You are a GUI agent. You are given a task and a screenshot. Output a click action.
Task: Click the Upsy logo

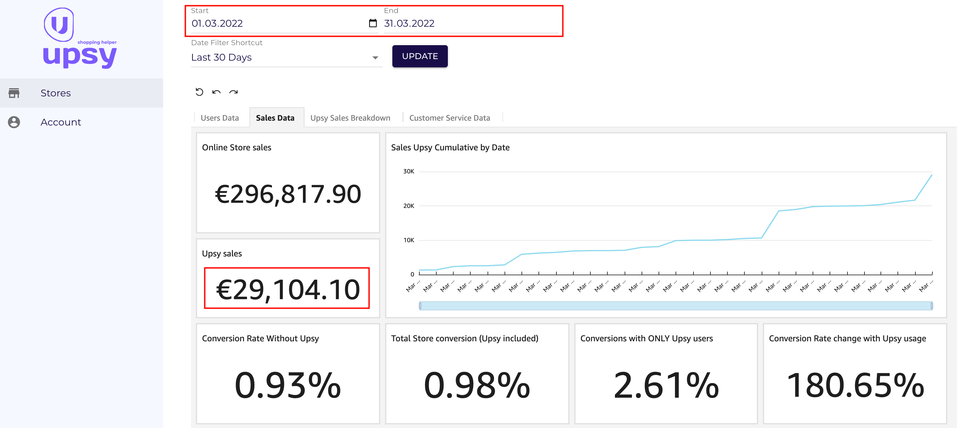tap(80, 38)
